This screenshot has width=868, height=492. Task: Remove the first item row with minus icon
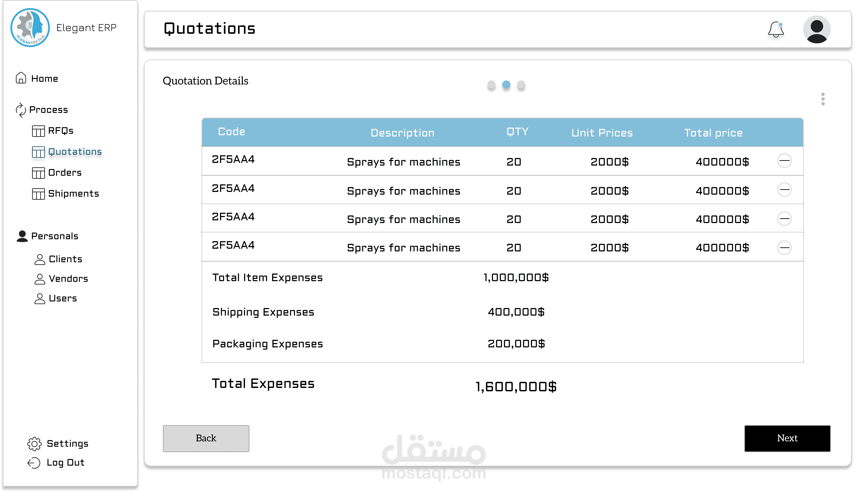(x=784, y=161)
